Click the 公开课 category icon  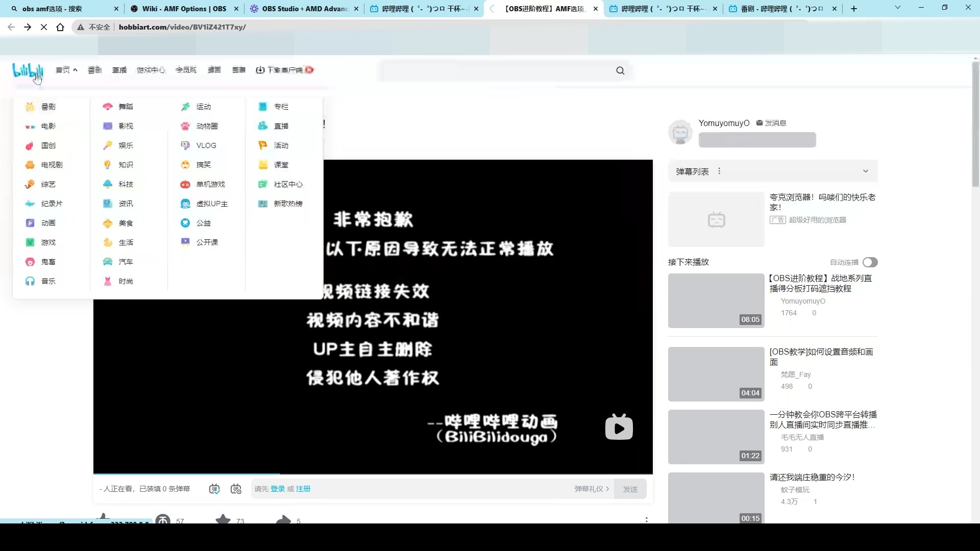click(185, 242)
